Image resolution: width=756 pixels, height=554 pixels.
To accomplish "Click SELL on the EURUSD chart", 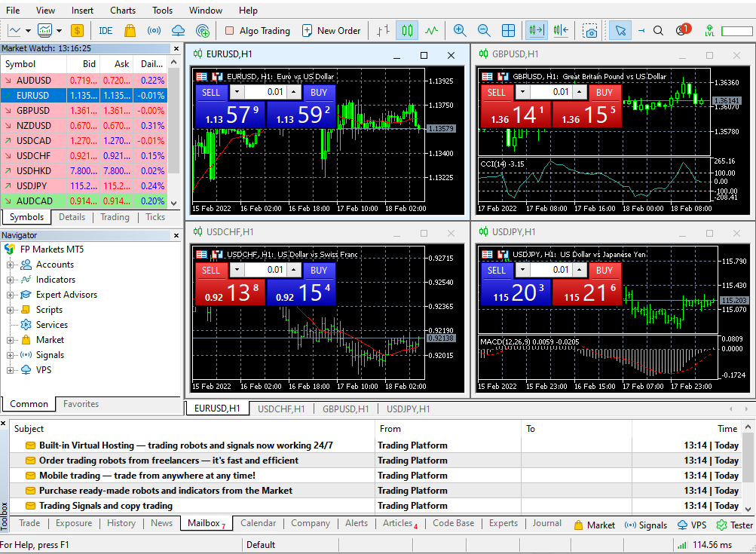I will pyautogui.click(x=211, y=92).
